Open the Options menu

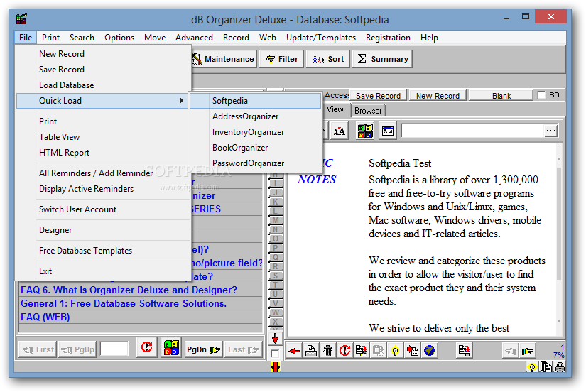[x=119, y=38]
